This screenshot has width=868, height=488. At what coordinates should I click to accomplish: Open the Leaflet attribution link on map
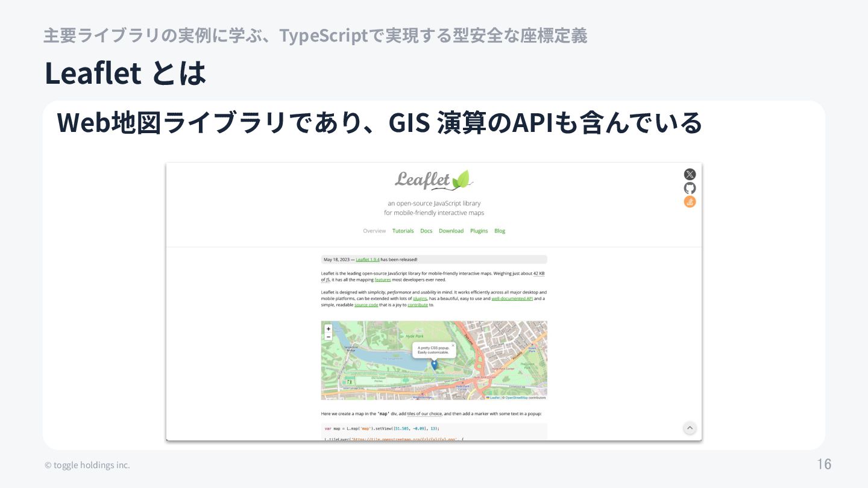coord(494,398)
